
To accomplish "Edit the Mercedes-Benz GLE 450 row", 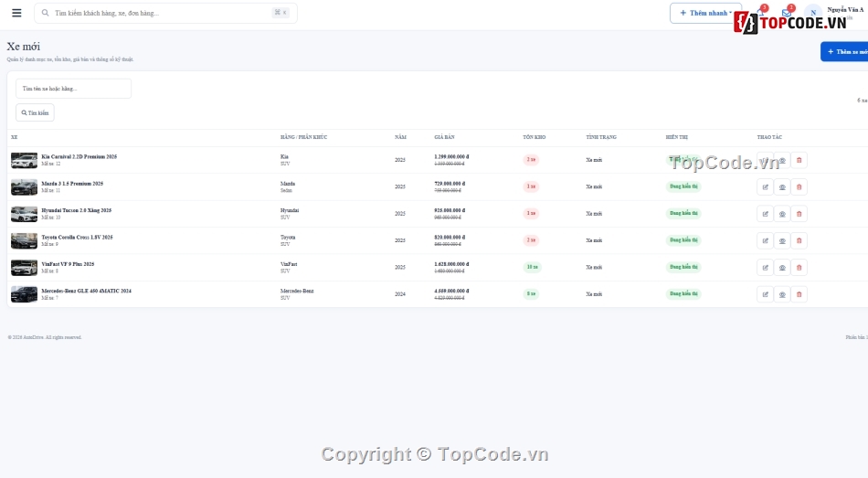I will [x=765, y=294].
